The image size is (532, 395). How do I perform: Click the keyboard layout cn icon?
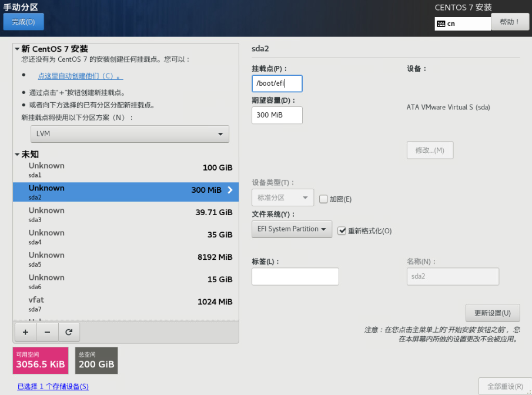441,24
